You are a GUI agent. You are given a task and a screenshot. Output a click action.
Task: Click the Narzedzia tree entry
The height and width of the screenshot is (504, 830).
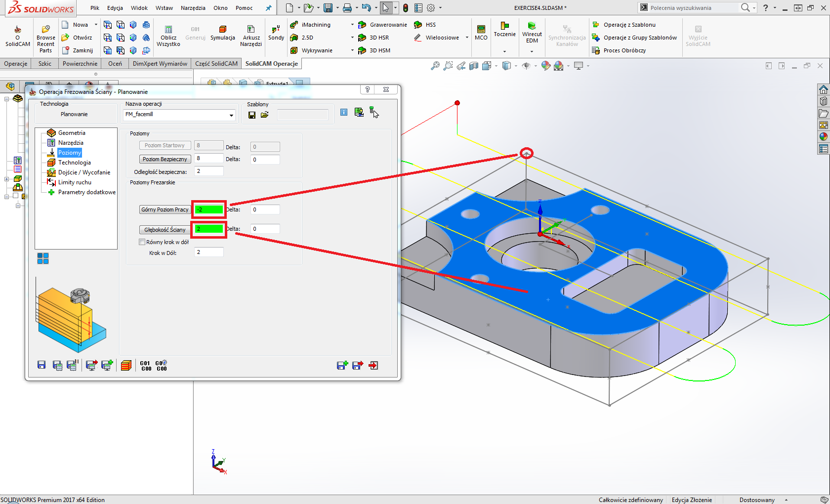pos(72,142)
